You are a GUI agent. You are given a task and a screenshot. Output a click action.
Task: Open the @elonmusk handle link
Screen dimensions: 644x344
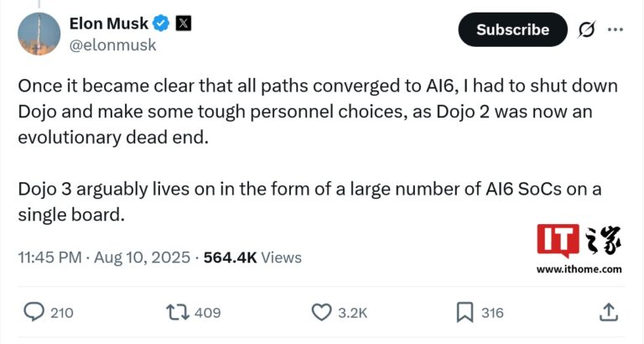pyautogui.click(x=112, y=45)
